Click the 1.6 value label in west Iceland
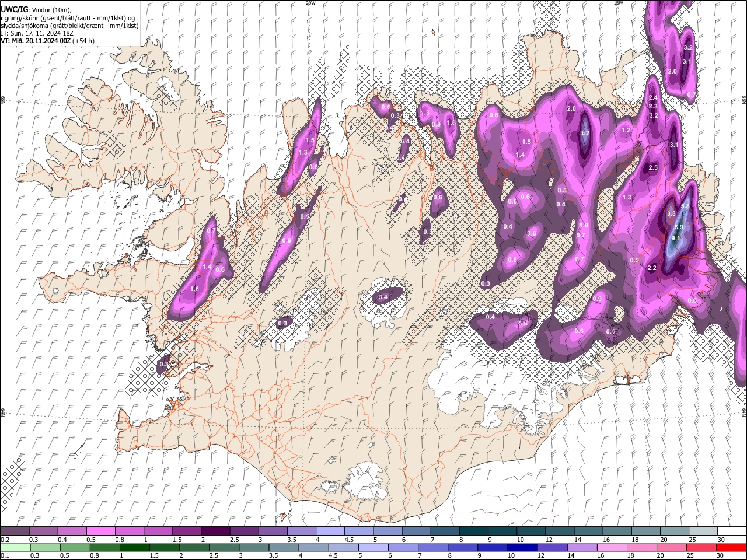 [194, 289]
